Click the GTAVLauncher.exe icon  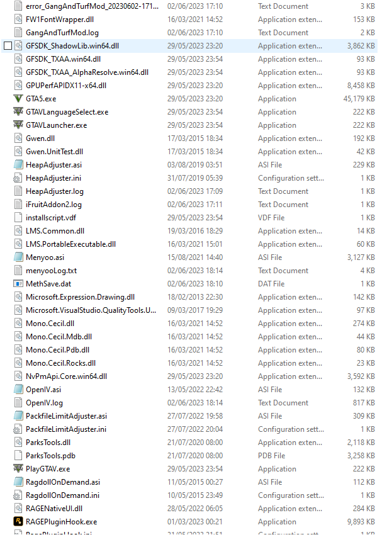pos(18,125)
